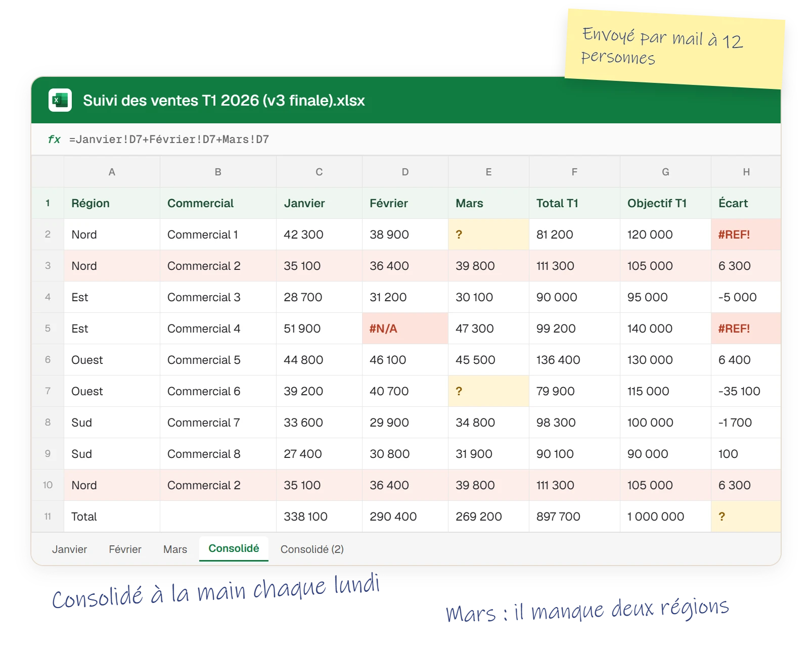Select column C header

click(x=319, y=172)
